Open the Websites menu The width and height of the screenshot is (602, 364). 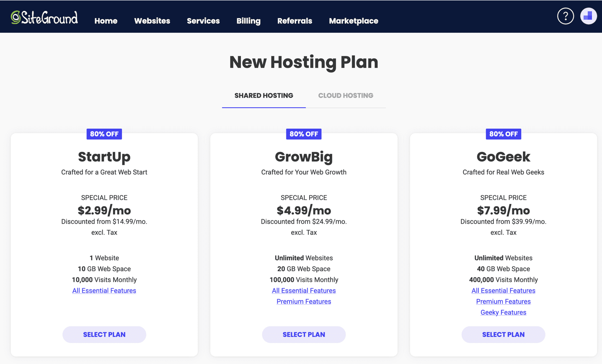[152, 21]
